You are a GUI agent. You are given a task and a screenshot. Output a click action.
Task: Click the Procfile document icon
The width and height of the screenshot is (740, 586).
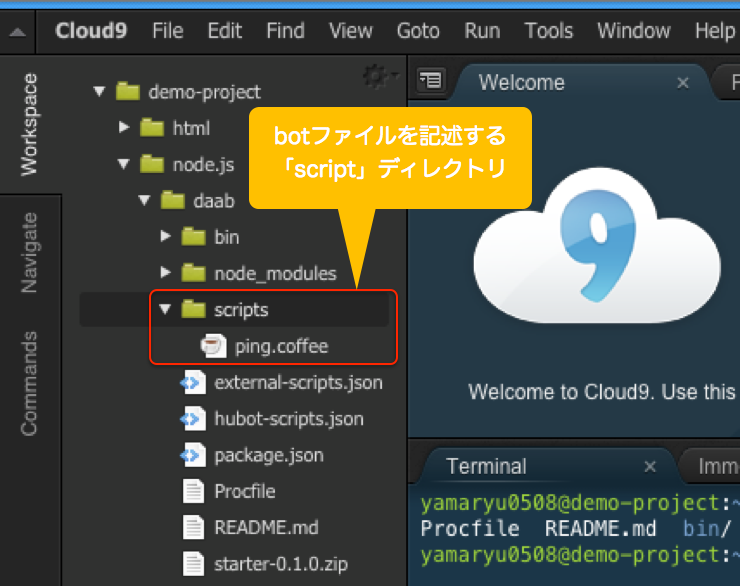pyautogui.click(x=193, y=491)
